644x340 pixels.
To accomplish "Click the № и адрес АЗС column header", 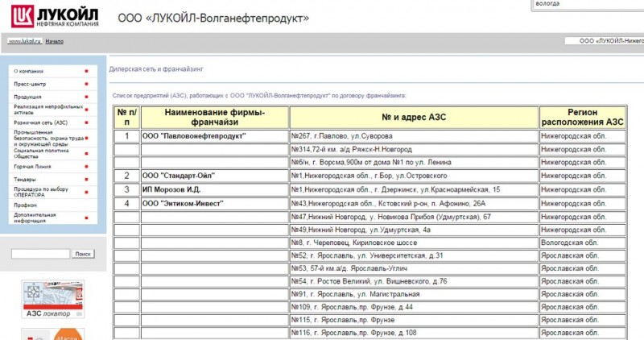I will (x=414, y=117).
